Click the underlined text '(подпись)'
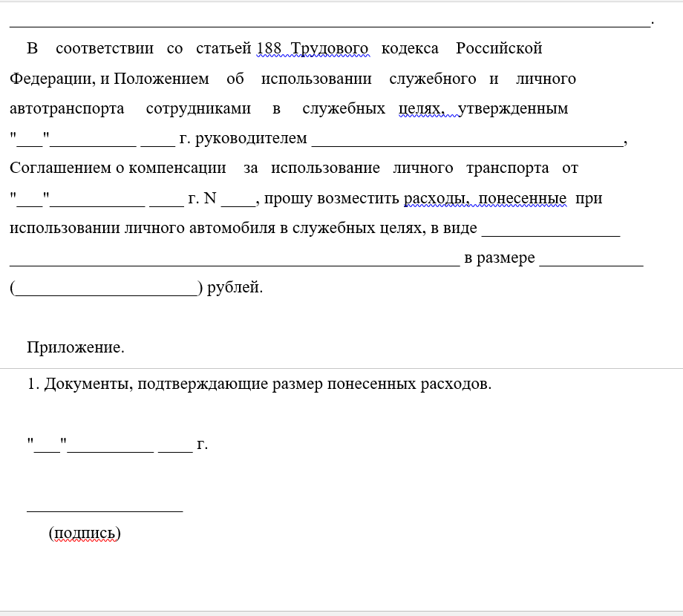This screenshot has width=683, height=616. [x=85, y=533]
